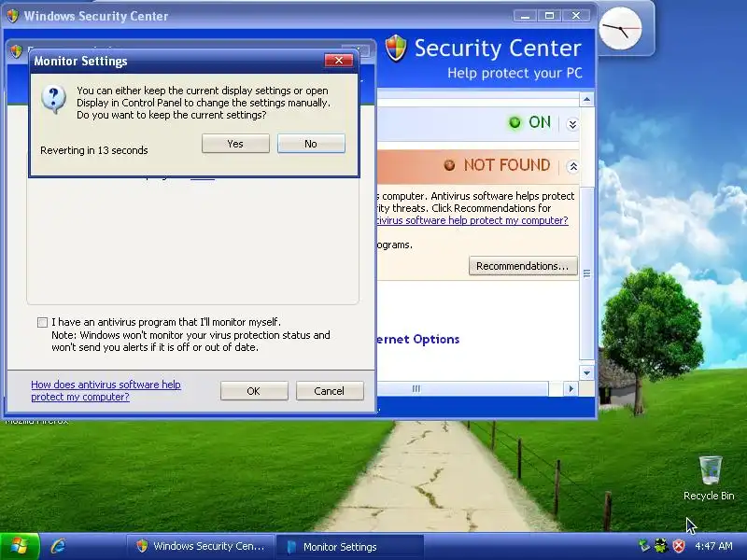Expand the ON status section chevron
This screenshot has width=747, height=560.
[x=572, y=124]
